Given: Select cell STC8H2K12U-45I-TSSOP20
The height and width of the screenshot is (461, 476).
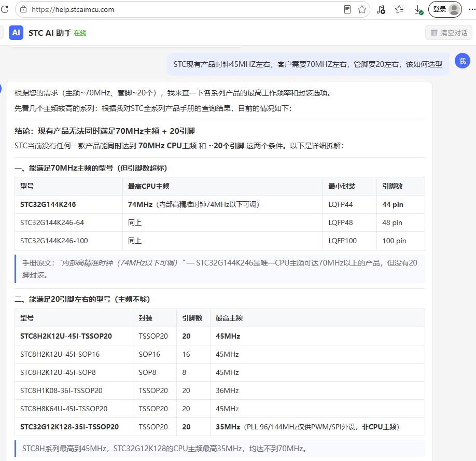Looking at the screenshot, I should [x=74, y=336].
